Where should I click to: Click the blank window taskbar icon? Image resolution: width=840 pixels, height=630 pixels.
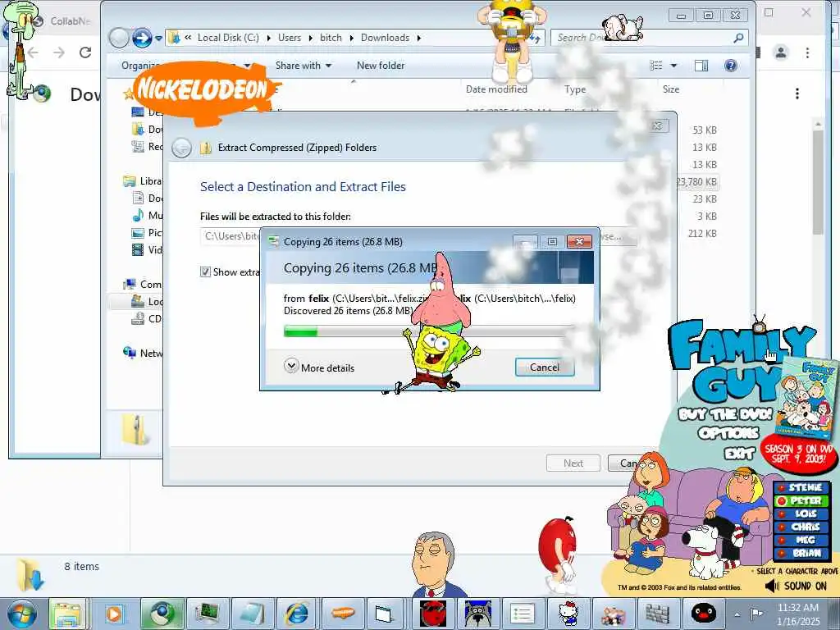click(384, 614)
